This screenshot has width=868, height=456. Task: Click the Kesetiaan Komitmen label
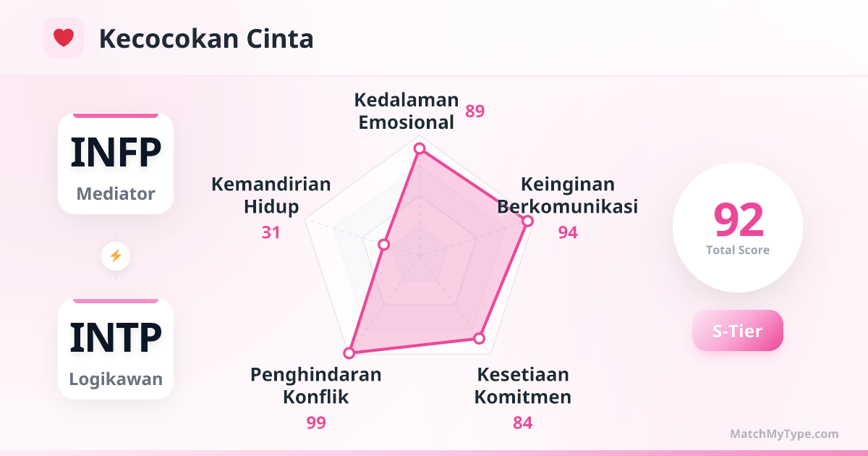[x=523, y=386]
